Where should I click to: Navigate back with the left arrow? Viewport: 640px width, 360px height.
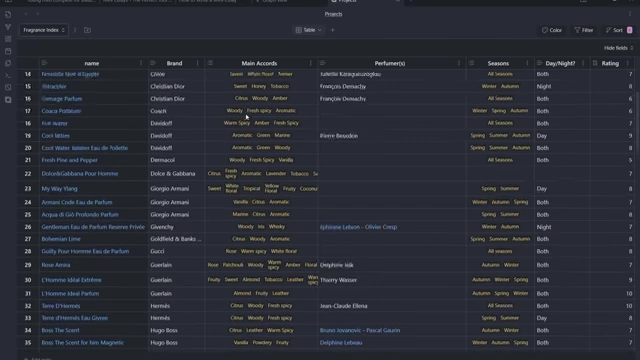tap(26, 14)
